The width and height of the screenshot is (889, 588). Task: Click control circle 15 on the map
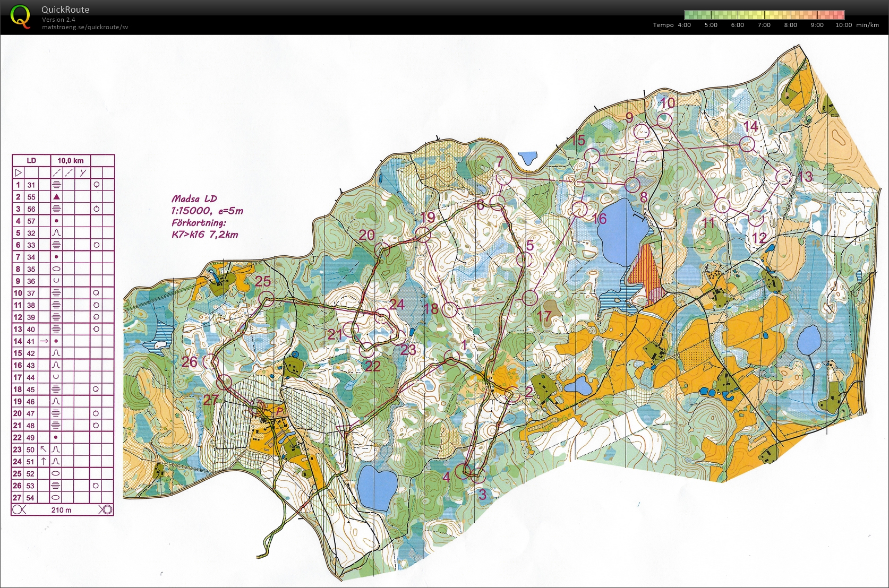592,156
